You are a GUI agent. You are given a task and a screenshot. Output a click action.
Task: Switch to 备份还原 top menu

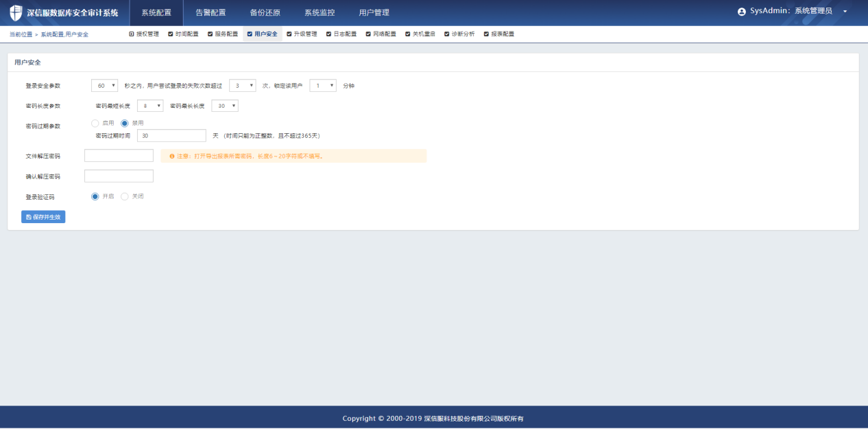265,12
